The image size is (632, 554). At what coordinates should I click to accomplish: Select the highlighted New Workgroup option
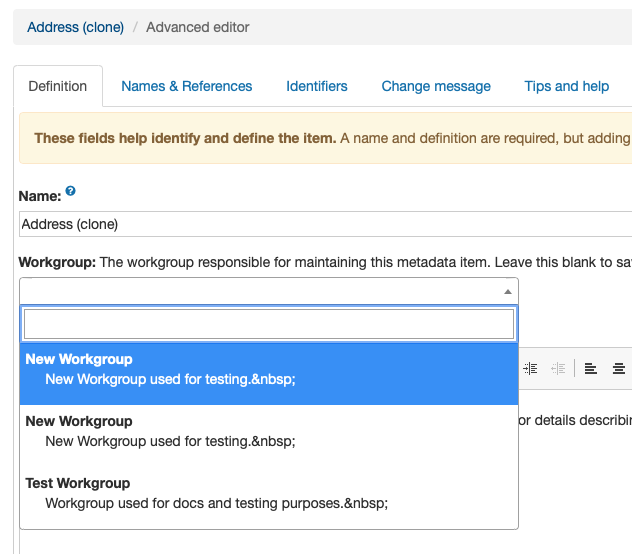[x=269, y=374]
